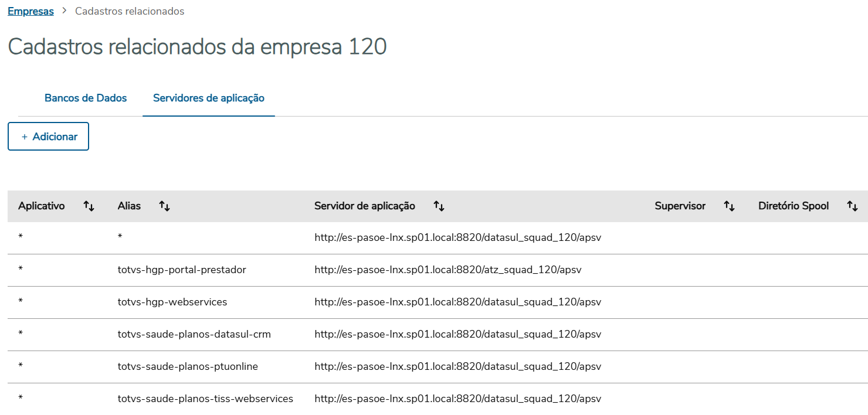Select the Servidores de aplicação tab
Viewport: 868px width, 415px height.
[208, 98]
